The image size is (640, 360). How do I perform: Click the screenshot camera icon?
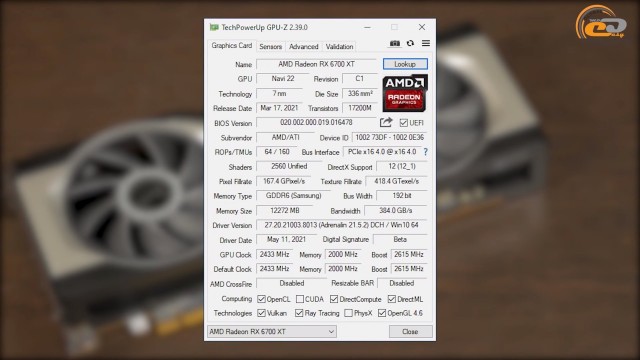click(x=394, y=43)
